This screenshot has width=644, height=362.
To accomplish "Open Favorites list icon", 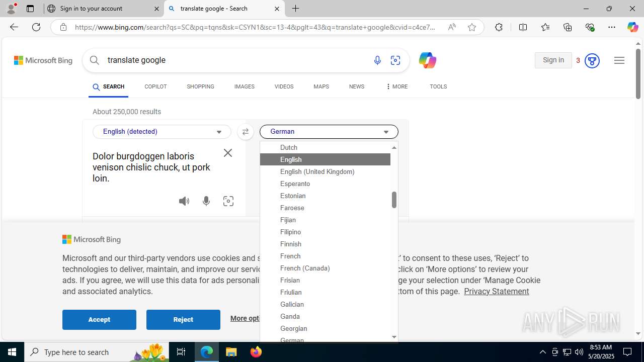I will (545, 27).
